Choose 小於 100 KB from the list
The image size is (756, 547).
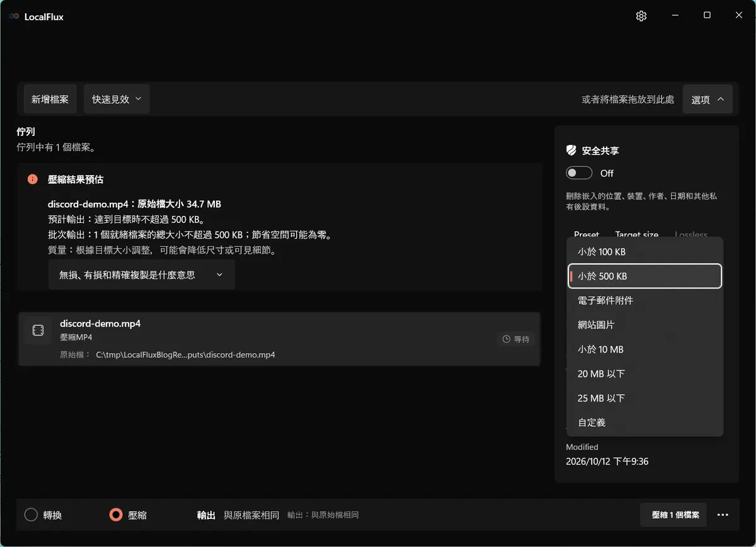pyautogui.click(x=644, y=252)
